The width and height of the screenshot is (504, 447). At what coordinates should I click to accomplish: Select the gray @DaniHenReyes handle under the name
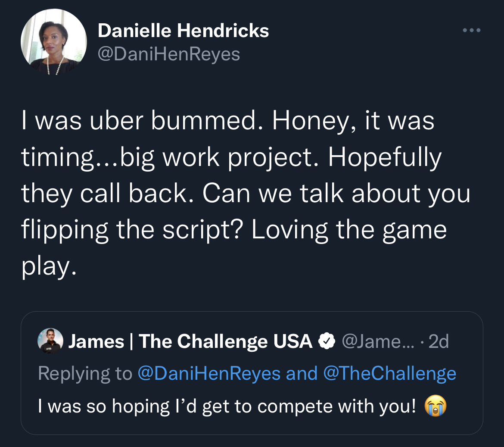[x=169, y=54]
